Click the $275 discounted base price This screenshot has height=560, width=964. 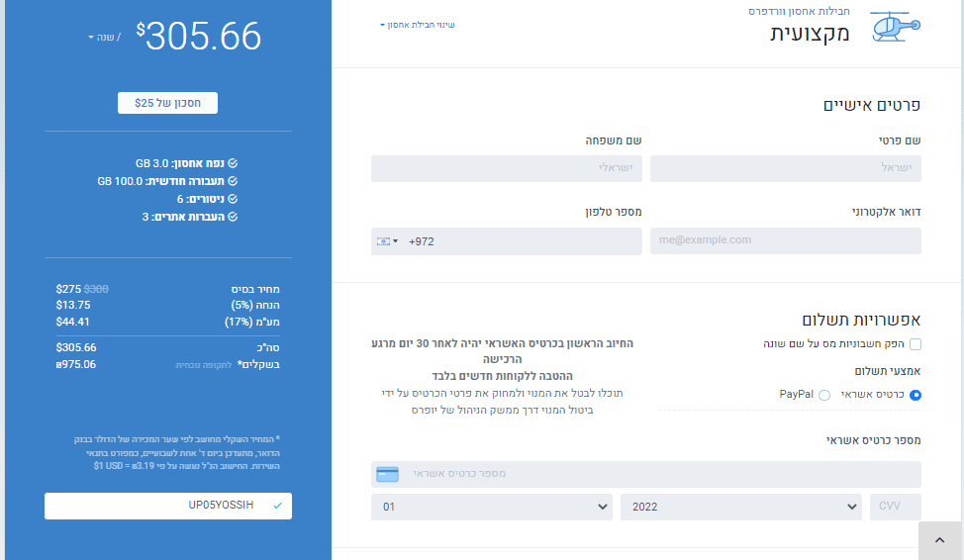pyautogui.click(x=68, y=289)
